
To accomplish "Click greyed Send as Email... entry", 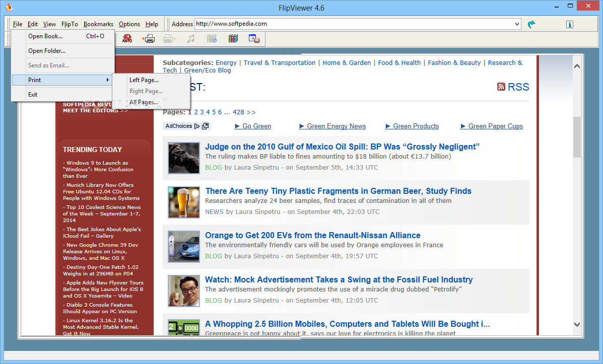I will pyautogui.click(x=63, y=65).
